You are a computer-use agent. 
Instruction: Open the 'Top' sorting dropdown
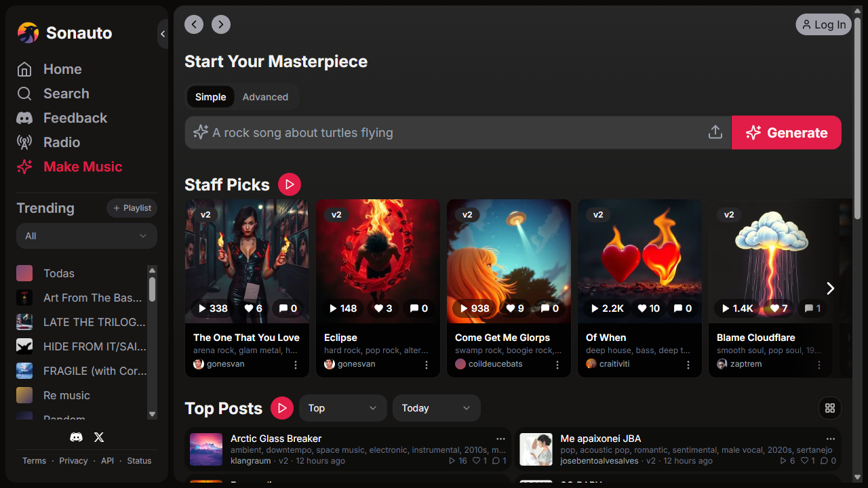click(x=342, y=408)
